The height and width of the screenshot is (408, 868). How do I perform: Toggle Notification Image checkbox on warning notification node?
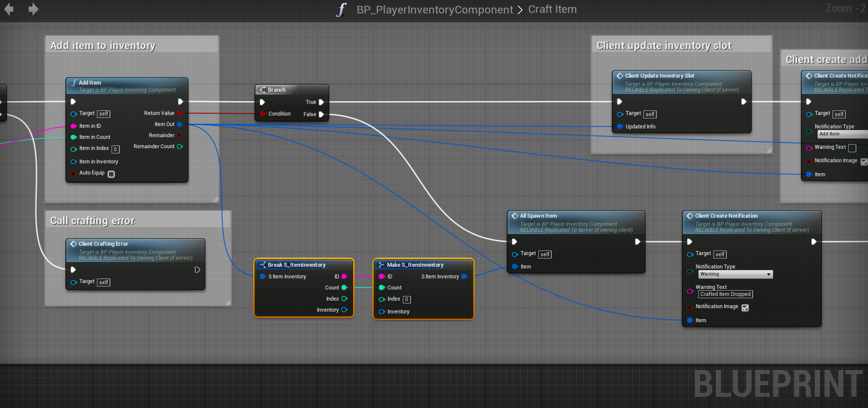745,308
